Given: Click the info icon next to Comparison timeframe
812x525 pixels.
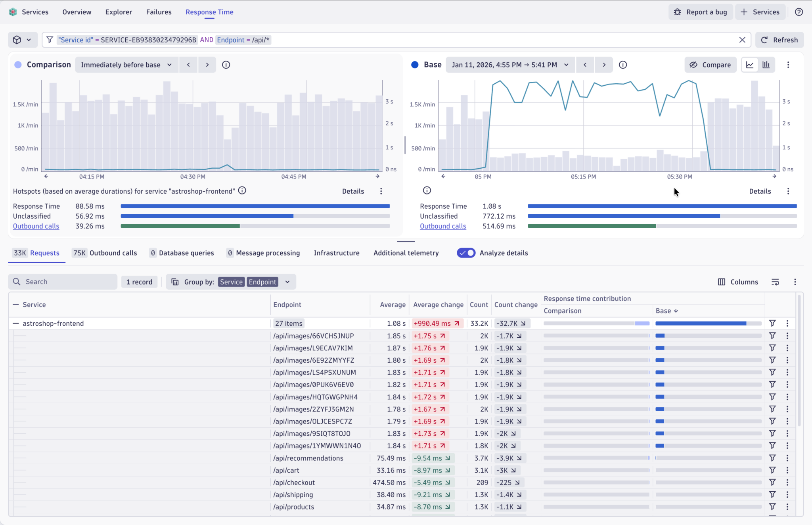Looking at the screenshot, I should (x=226, y=65).
